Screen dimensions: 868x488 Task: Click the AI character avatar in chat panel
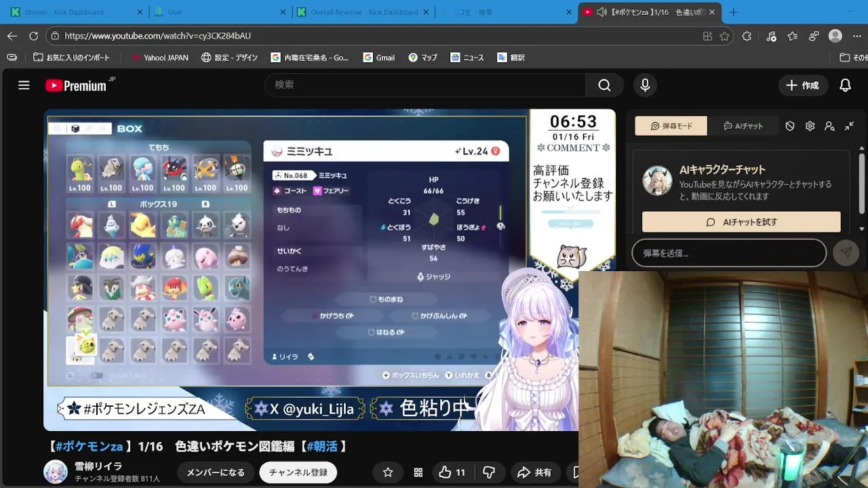pyautogui.click(x=657, y=181)
